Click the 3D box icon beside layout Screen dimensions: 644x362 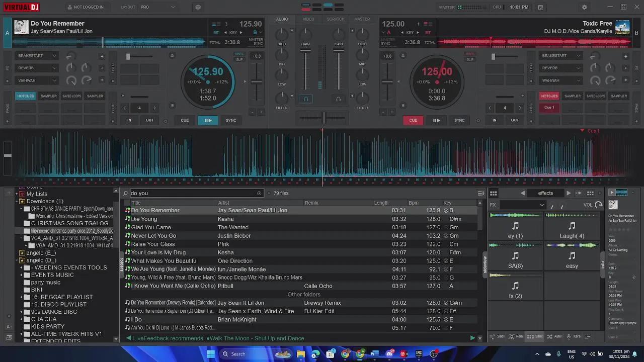click(198, 7)
